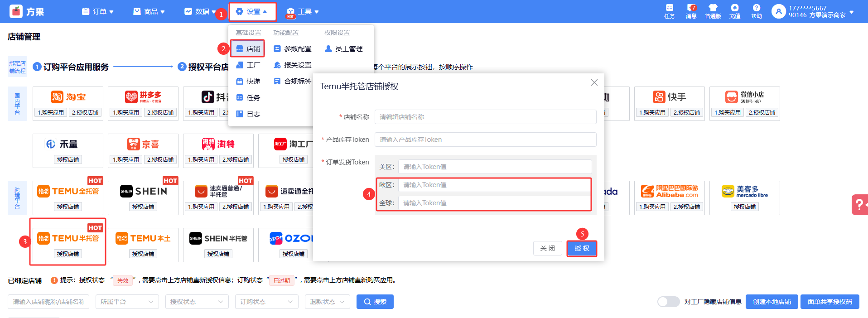868x318 pixels.
Task: Click 授权店铺 under 美客多
Action: (x=745, y=207)
